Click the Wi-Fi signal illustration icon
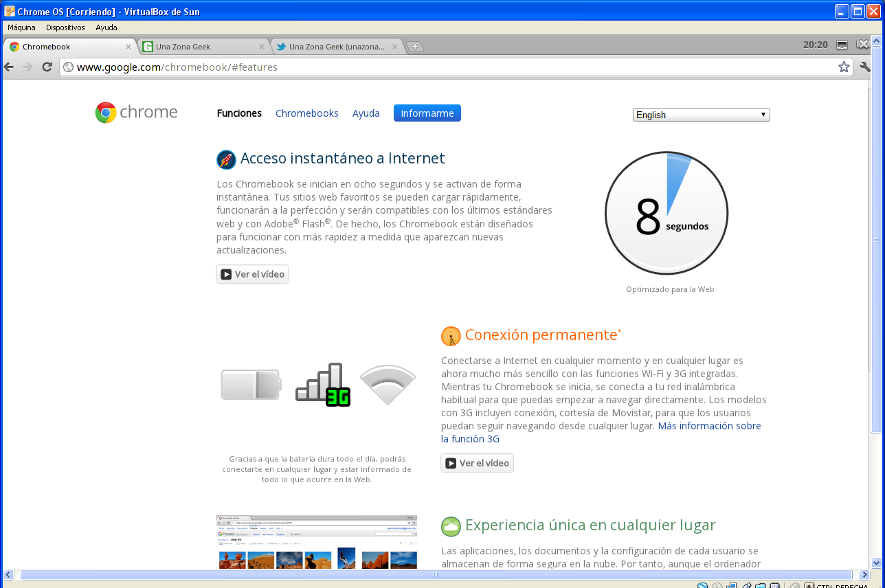 click(x=388, y=385)
